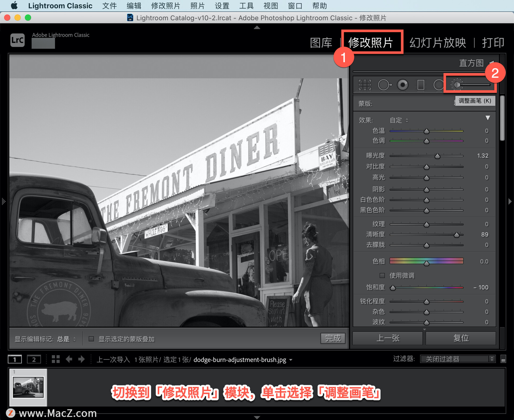Click the 去朦胧 slider handle

[x=426, y=245]
